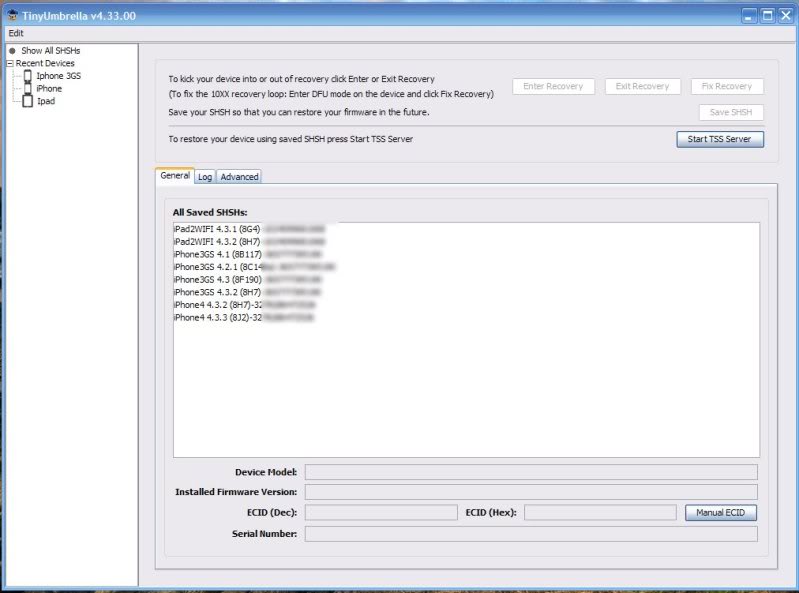Click the ECID (Hex) field
Screen dimensions: 799x593
point(600,513)
